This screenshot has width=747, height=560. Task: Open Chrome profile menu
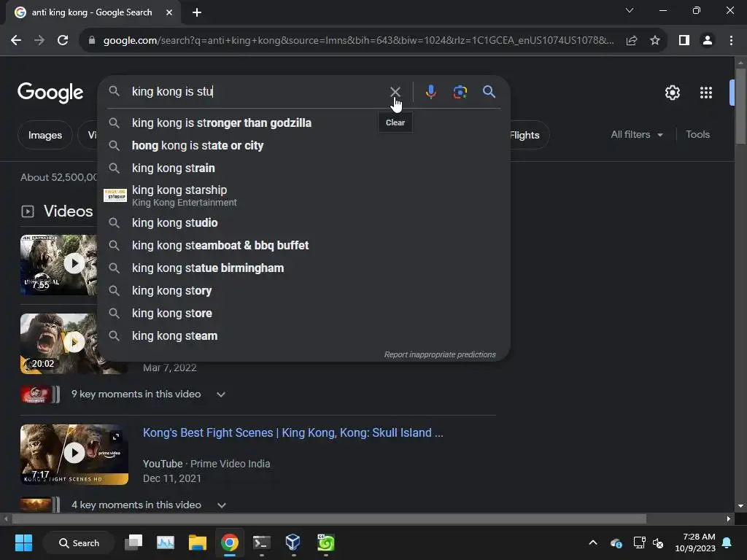coord(708,41)
